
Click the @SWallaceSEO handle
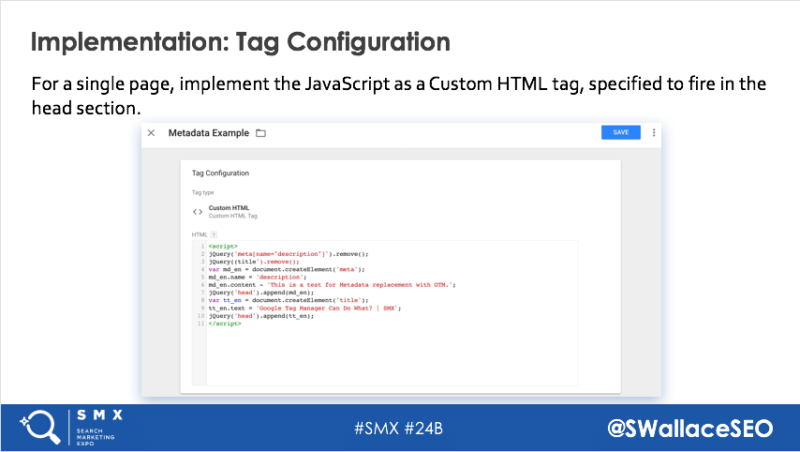(690, 428)
